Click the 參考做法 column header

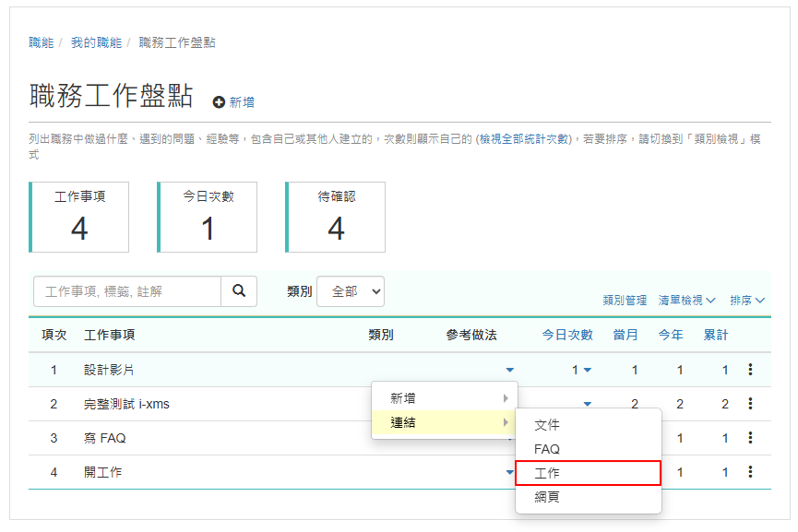[471, 335]
